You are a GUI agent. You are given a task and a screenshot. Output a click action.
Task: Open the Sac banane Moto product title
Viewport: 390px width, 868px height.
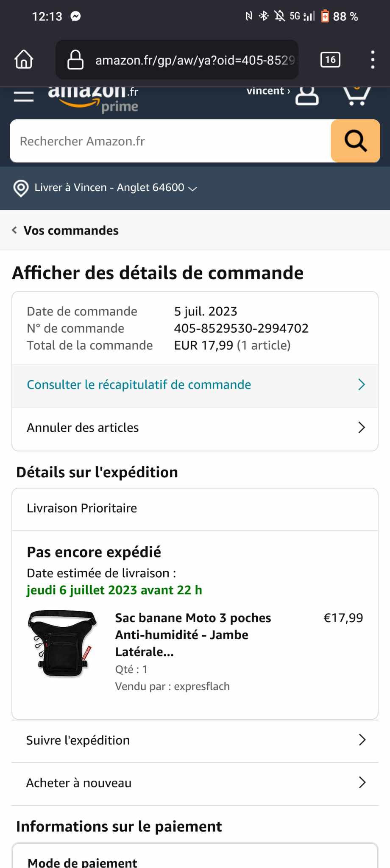[x=193, y=634]
